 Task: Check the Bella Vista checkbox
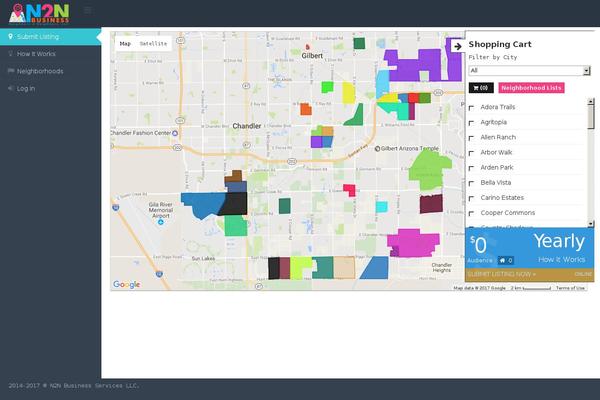point(471,183)
